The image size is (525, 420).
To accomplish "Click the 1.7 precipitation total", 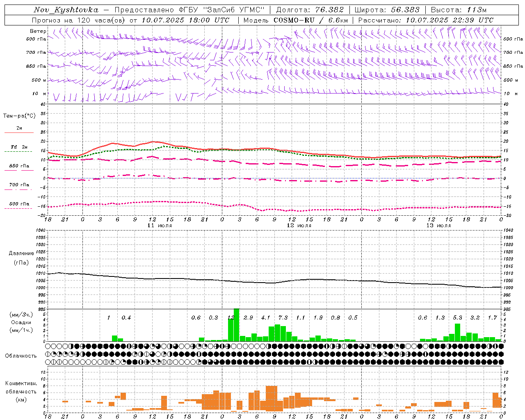I will pyautogui.click(x=492, y=318).
